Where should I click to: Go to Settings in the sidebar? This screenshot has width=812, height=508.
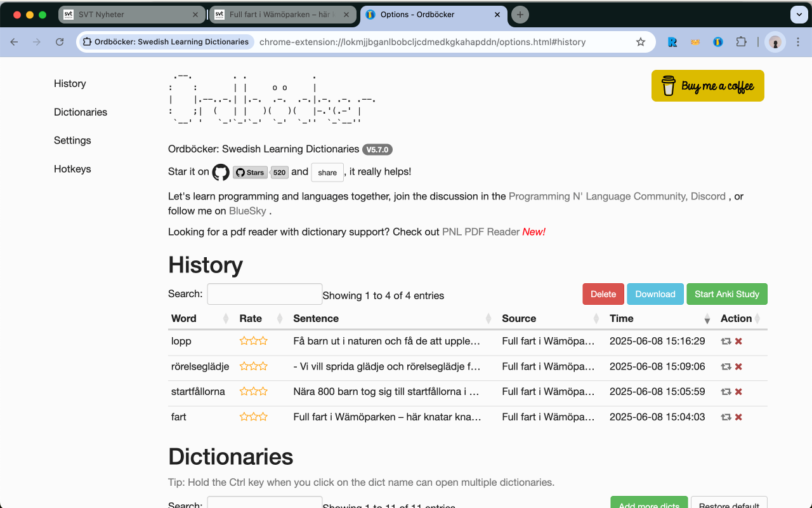point(72,141)
